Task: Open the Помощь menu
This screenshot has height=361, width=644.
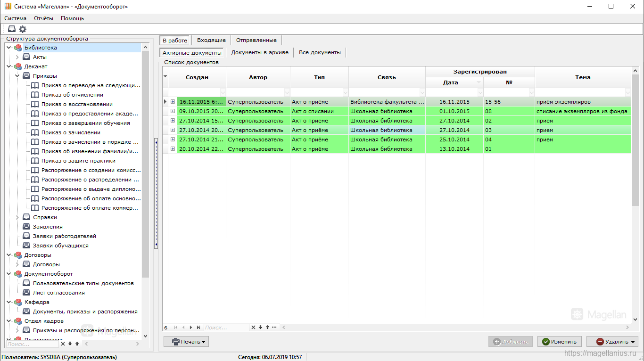Action: point(72,18)
